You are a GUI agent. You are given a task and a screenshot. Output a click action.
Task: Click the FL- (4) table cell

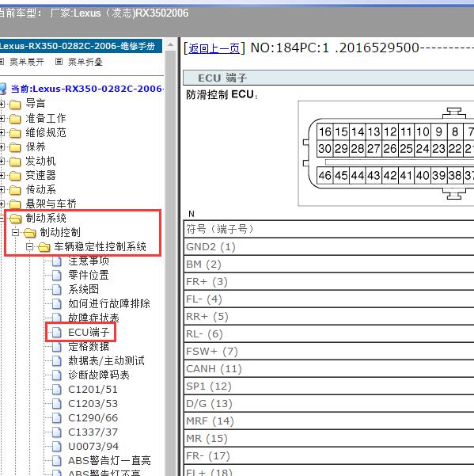click(329, 299)
